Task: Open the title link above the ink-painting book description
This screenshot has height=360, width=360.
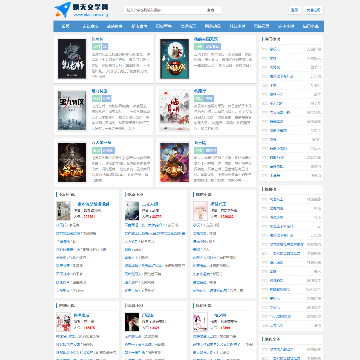Action: [200, 91]
